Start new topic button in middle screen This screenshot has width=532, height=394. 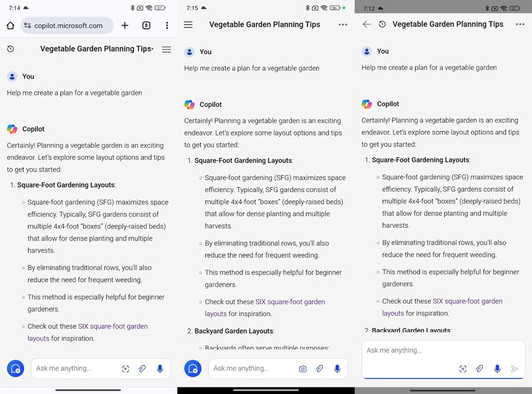pyautogui.click(x=193, y=368)
